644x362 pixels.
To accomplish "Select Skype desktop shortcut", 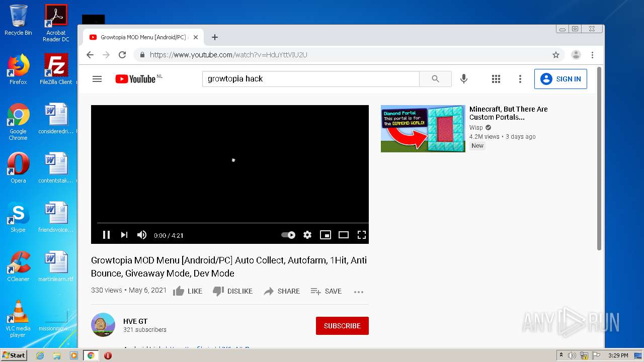I will point(18,217).
